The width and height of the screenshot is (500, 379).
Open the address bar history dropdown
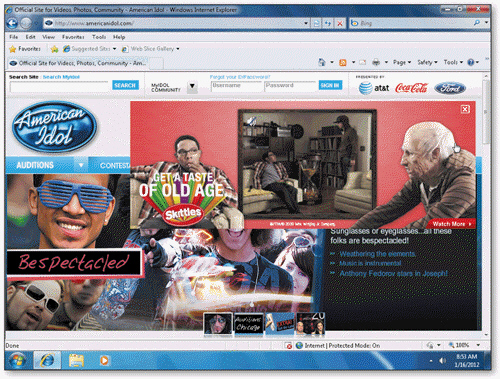pos(306,23)
